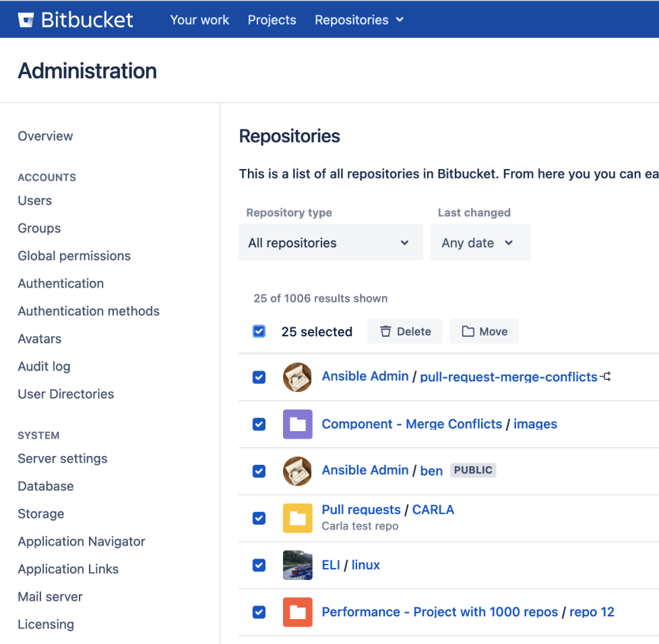Click the '25 of 1006 results shown' text
The image size is (659, 644).
[x=320, y=298]
